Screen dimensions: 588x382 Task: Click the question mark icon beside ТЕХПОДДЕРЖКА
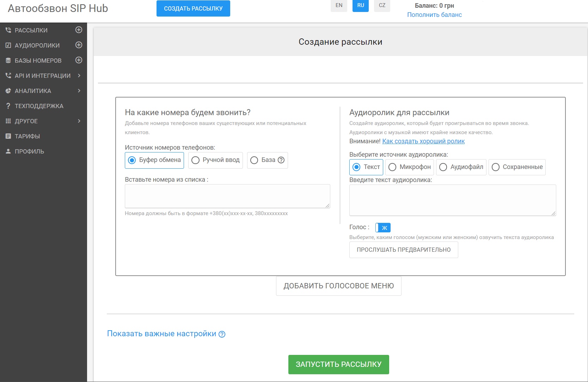click(8, 106)
